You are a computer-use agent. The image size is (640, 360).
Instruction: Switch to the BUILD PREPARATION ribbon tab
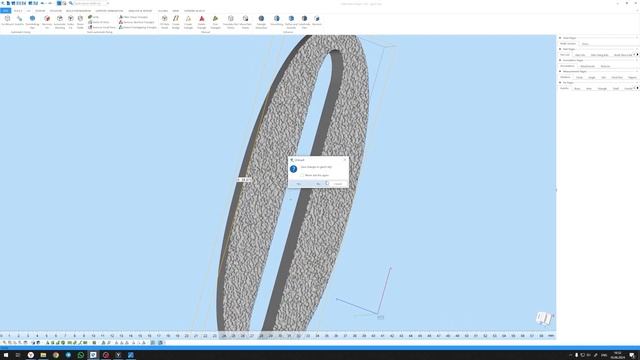pyautogui.click(x=79, y=11)
